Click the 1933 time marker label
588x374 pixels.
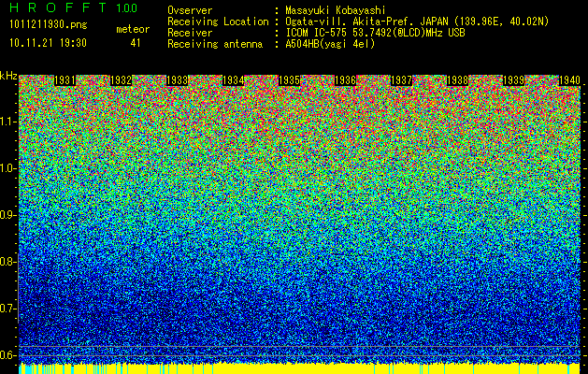(177, 80)
